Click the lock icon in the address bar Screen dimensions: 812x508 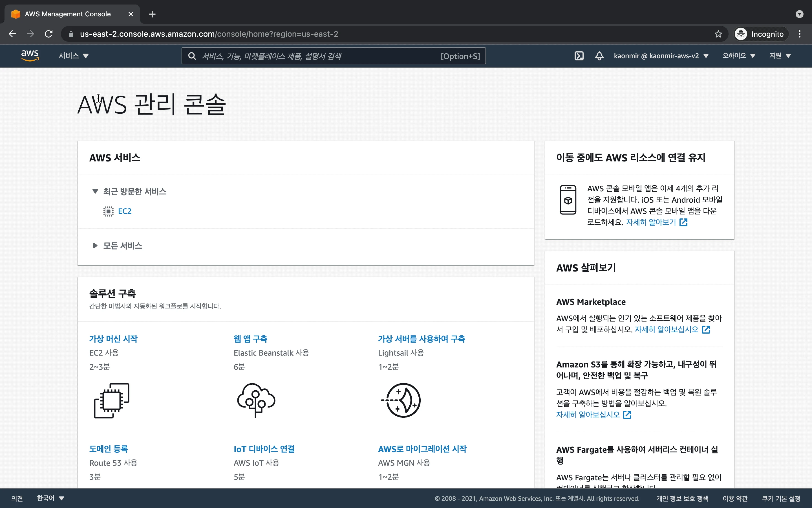(71, 34)
